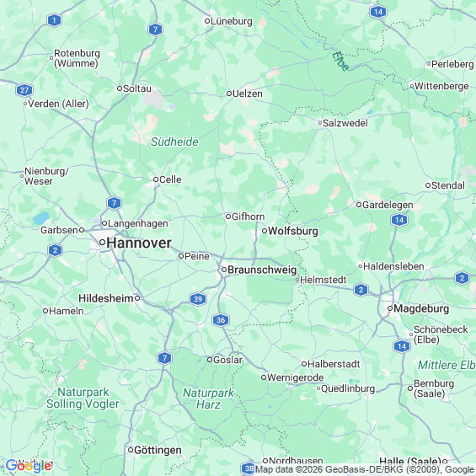The image size is (476, 476).
Task: Click the Celle town marker
Action: (156, 179)
